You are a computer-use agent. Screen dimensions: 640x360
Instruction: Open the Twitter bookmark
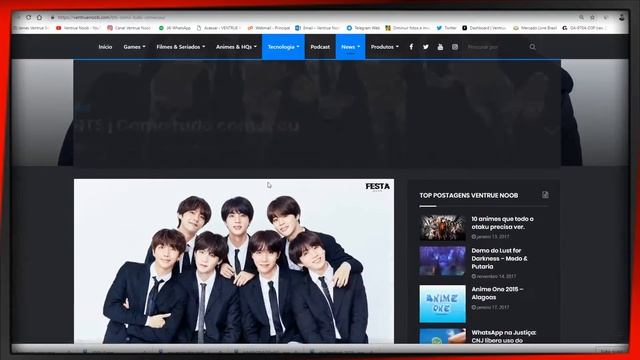(447, 28)
